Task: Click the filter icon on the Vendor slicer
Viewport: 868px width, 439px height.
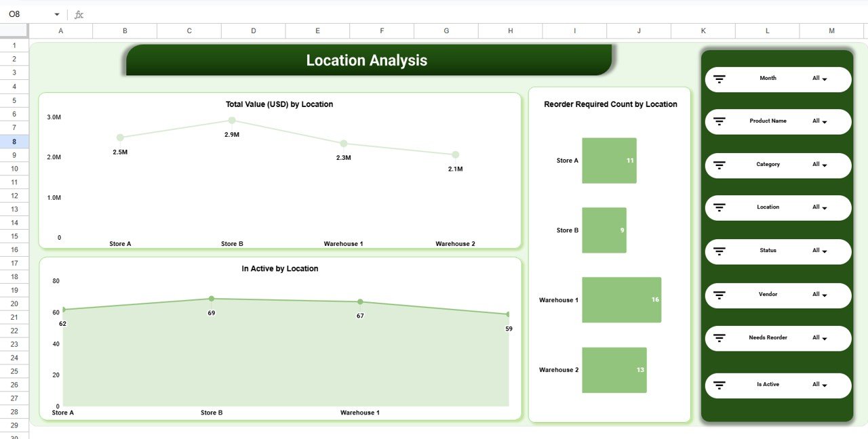Action: [719, 295]
